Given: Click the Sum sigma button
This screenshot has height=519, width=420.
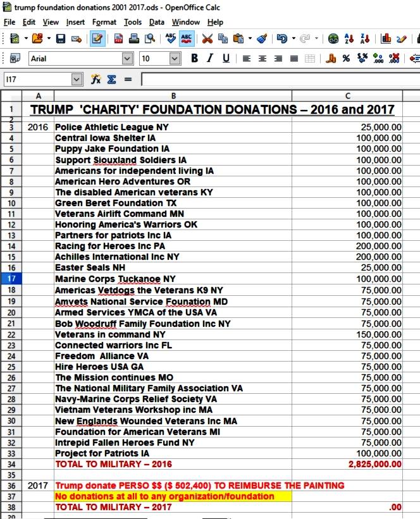Looking at the screenshot, I should (111, 80).
